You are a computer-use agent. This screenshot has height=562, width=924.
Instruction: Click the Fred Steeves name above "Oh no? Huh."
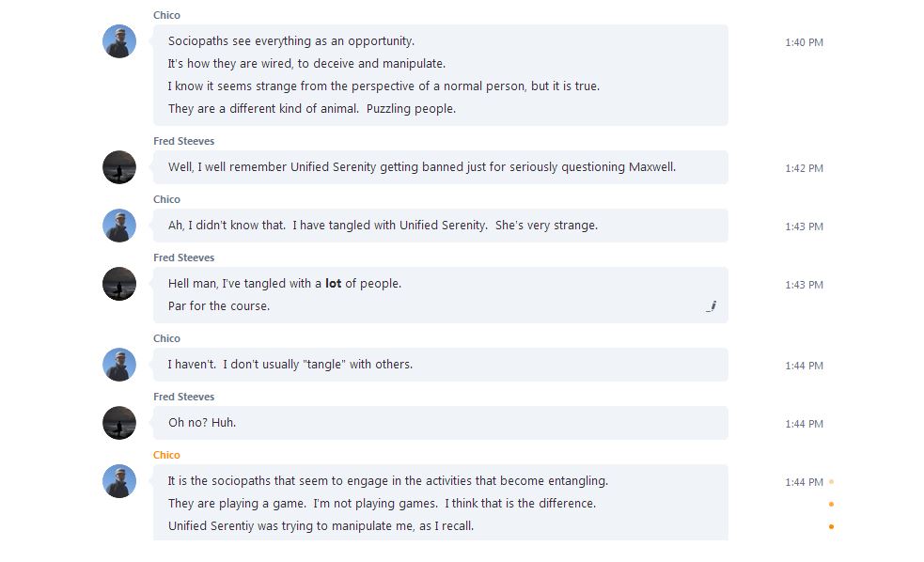pyautogui.click(x=183, y=397)
